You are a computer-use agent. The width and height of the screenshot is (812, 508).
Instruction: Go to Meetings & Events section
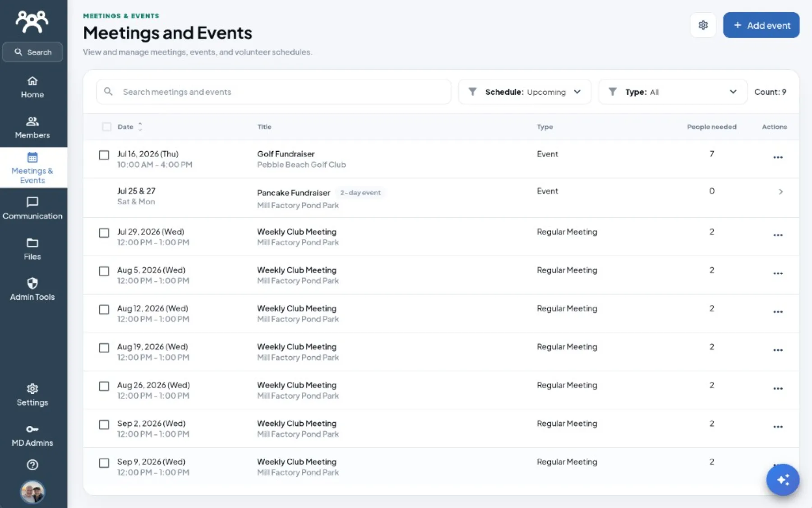(32, 168)
